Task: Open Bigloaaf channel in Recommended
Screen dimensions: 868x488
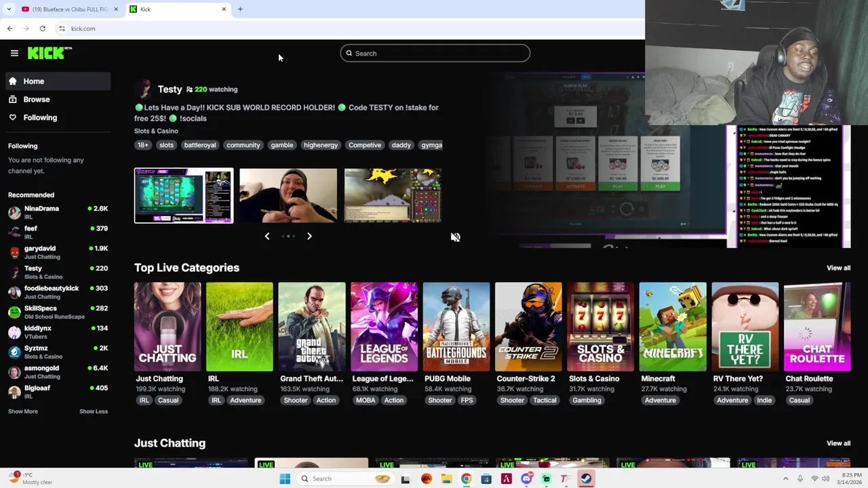Action: pyautogui.click(x=58, y=392)
